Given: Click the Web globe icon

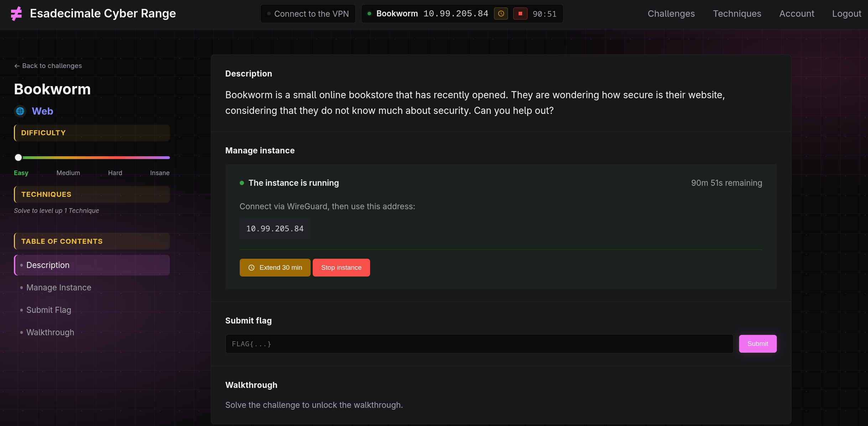Looking at the screenshot, I should (x=20, y=111).
